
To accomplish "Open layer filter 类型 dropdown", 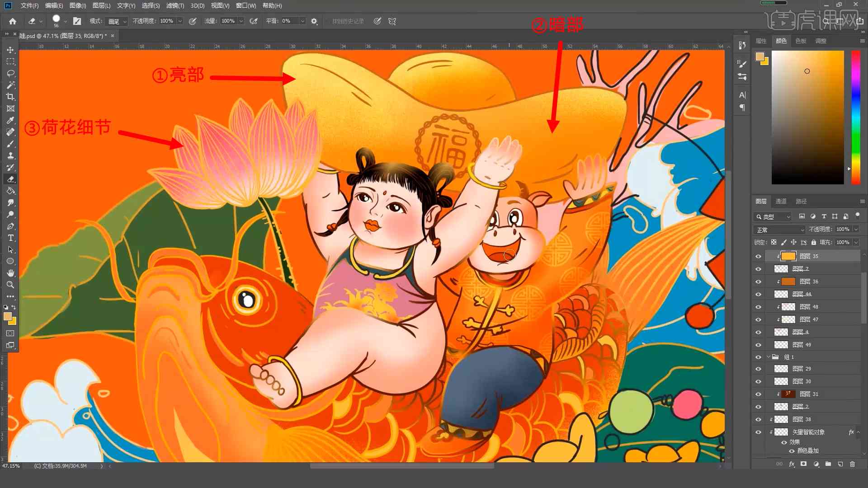I will (x=773, y=216).
